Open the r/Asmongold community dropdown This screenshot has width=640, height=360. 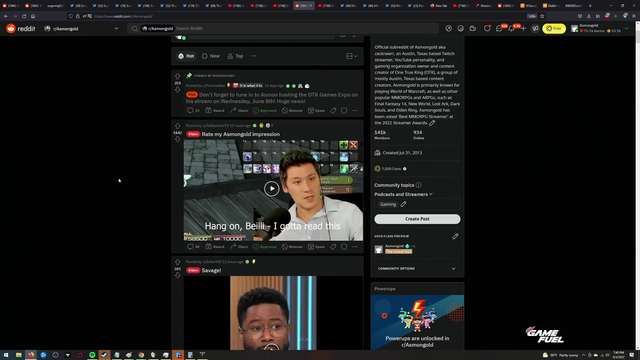[x=81, y=29]
